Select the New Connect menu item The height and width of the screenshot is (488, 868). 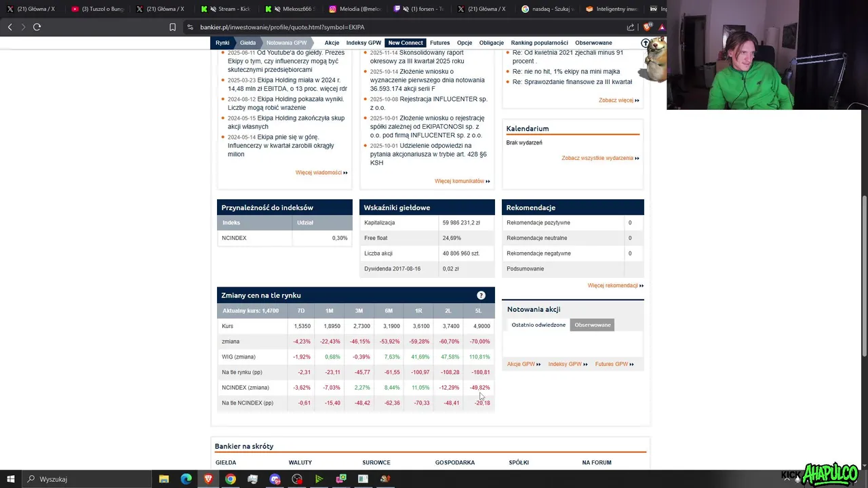click(x=406, y=43)
